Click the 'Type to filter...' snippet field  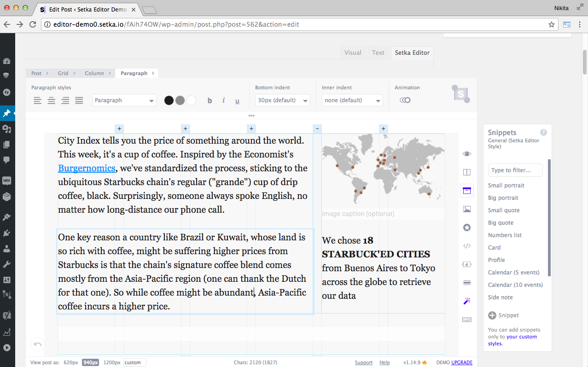coord(516,170)
